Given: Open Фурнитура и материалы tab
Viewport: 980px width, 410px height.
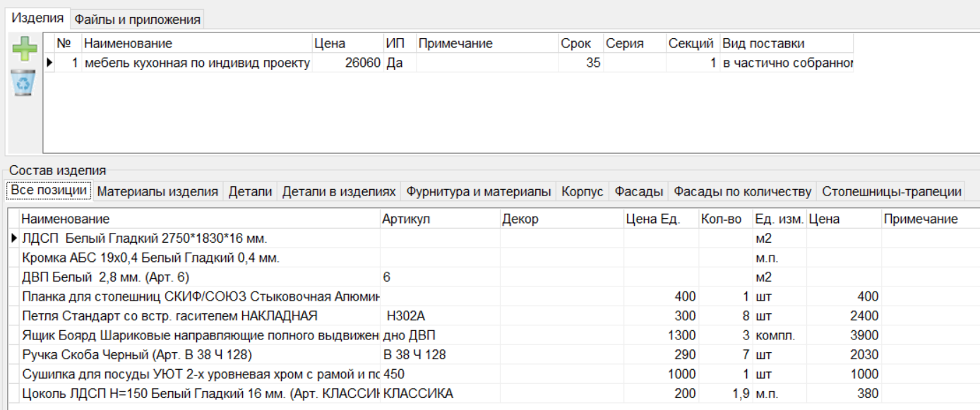Looking at the screenshot, I should [479, 191].
